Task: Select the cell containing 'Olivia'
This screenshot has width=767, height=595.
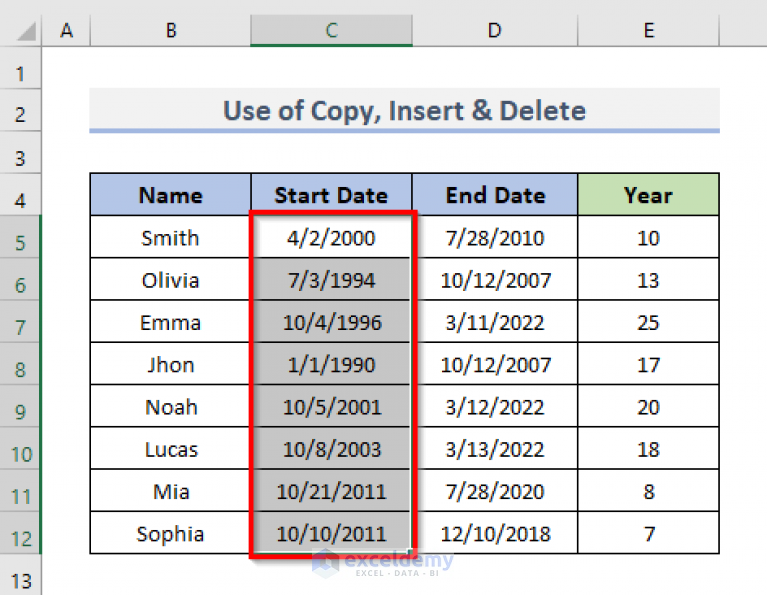Action: coord(170,279)
